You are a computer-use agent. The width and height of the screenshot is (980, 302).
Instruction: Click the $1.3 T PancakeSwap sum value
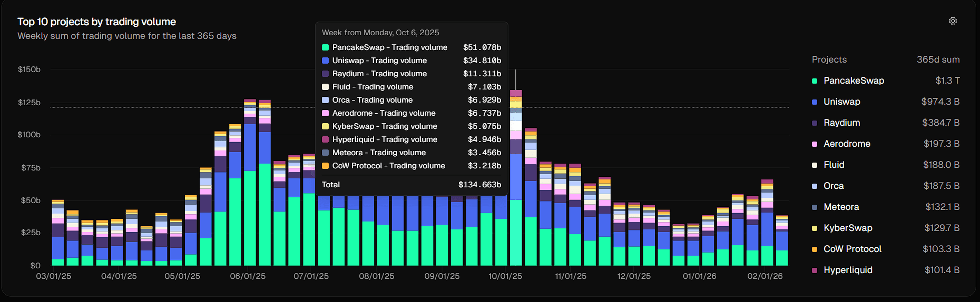(x=947, y=80)
